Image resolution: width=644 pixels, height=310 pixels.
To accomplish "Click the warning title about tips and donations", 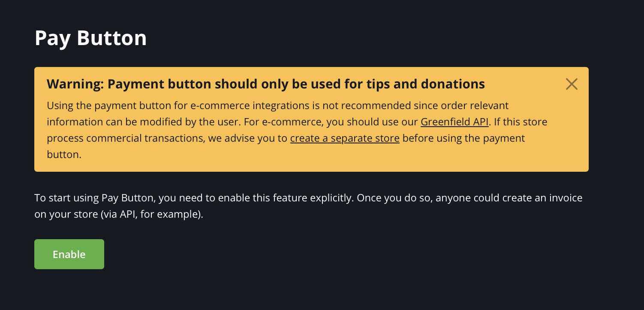I will 265,84.
